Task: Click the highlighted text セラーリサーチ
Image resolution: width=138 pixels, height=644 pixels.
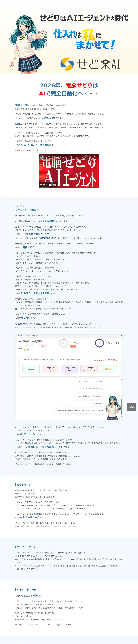Action: click(31, 517)
